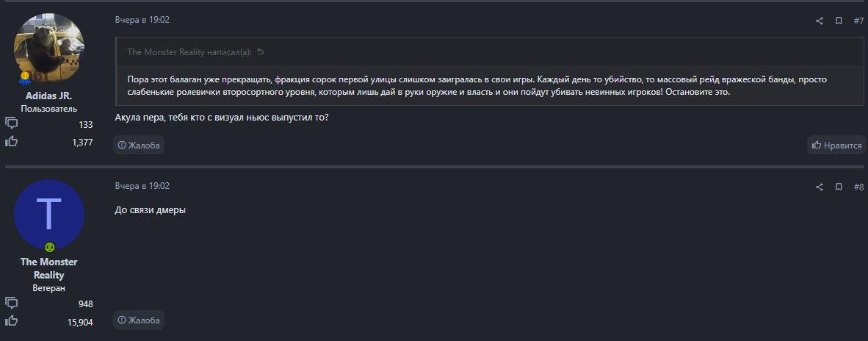Open the #8 post permalink

pyautogui.click(x=858, y=187)
